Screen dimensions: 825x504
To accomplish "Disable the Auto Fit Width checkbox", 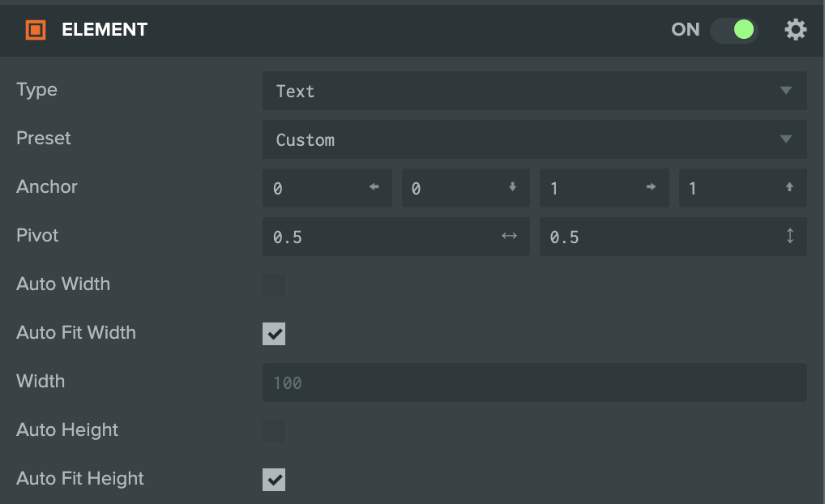I will tap(273, 333).
